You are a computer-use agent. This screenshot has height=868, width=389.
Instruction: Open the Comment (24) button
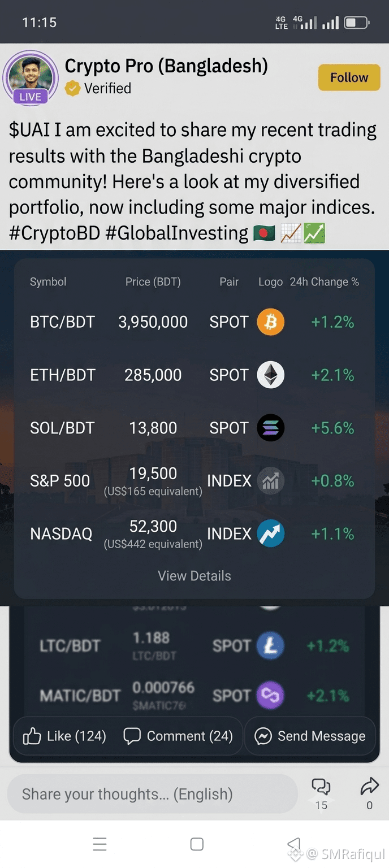click(x=178, y=736)
